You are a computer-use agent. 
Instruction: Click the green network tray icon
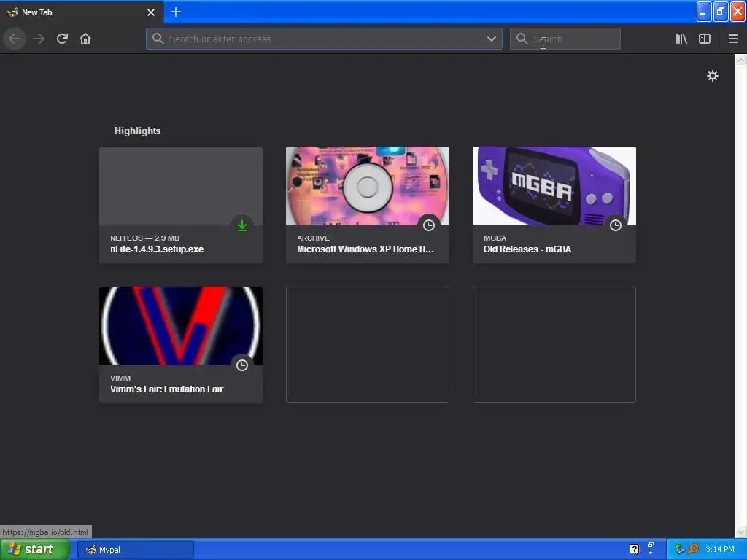coord(679,549)
